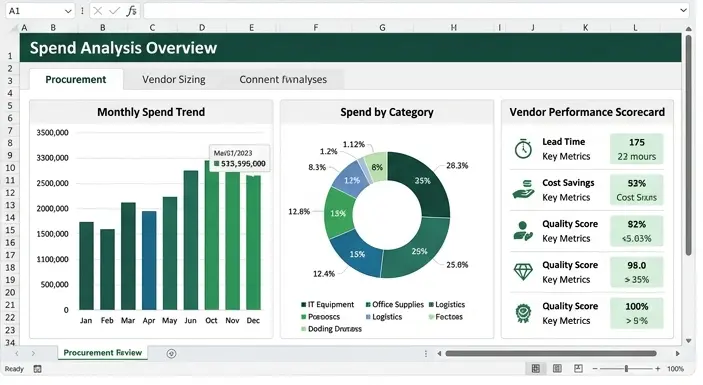Switch to Page Layout view icon
This screenshot has width=703, height=385.
pos(557,368)
